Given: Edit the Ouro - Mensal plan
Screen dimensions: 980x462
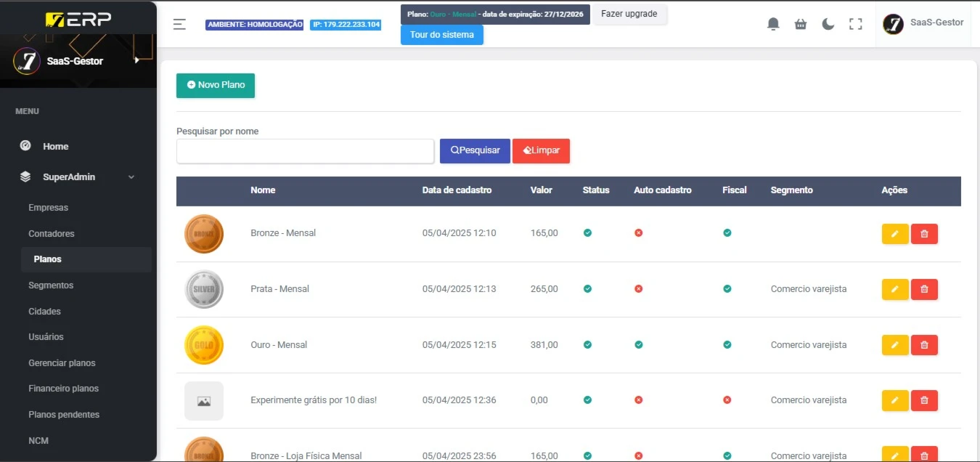Looking at the screenshot, I should point(895,345).
